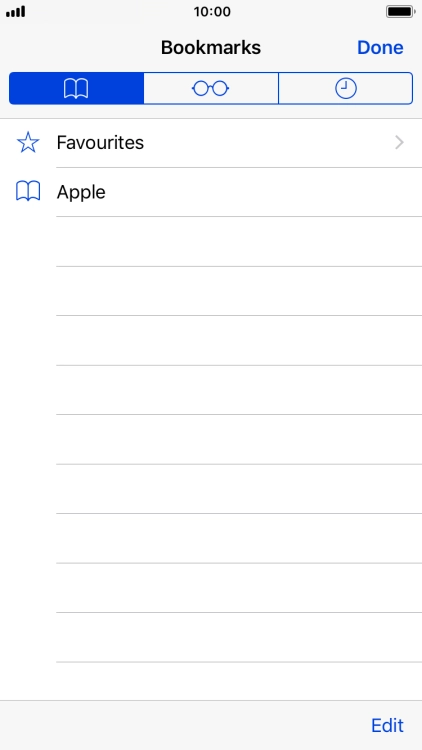Select the second empty row beneath Apple
Image resolution: width=422 pixels, height=750 pixels.
[x=211, y=291]
